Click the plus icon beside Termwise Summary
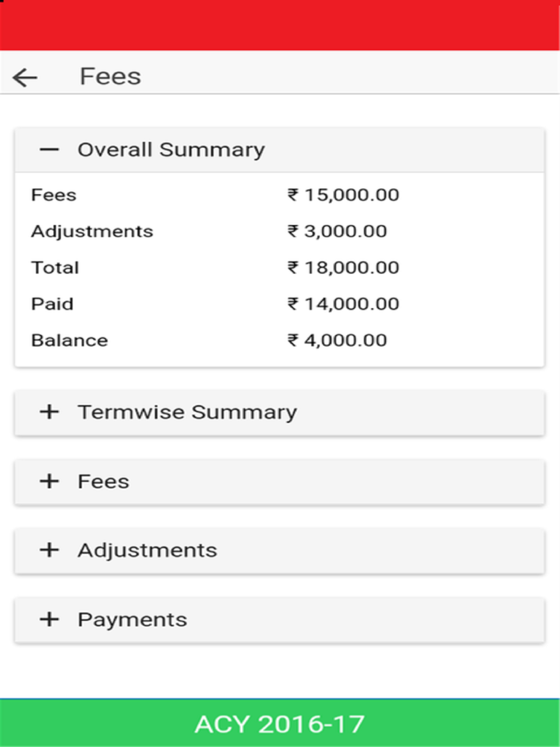This screenshot has width=560, height=747. (x=49, y=412)
